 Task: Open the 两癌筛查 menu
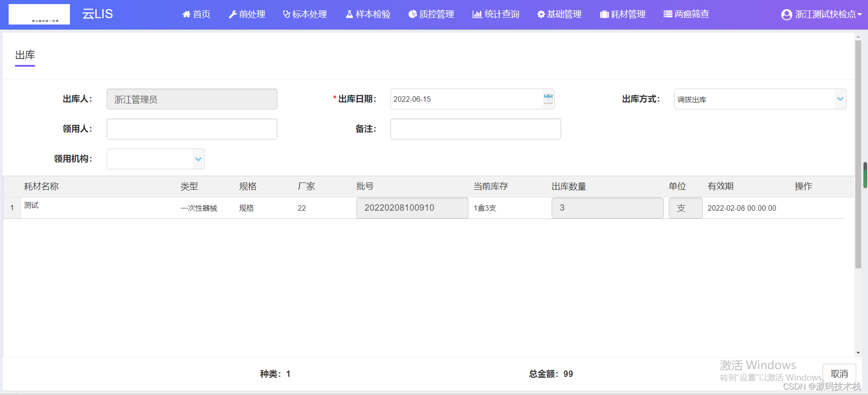[x=686, y=15]
